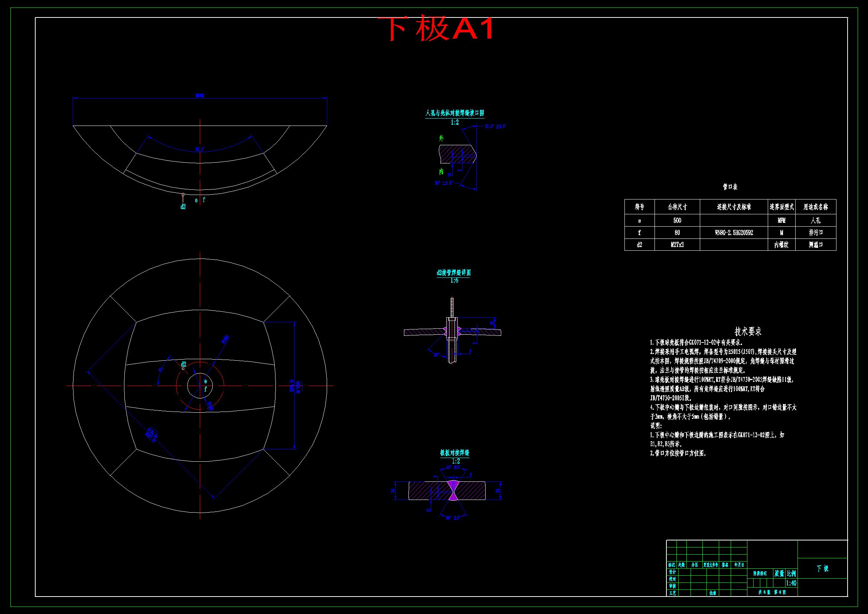Click the d2 label under side view
This screenshot has width=868, height=614.
click(183, 207)
